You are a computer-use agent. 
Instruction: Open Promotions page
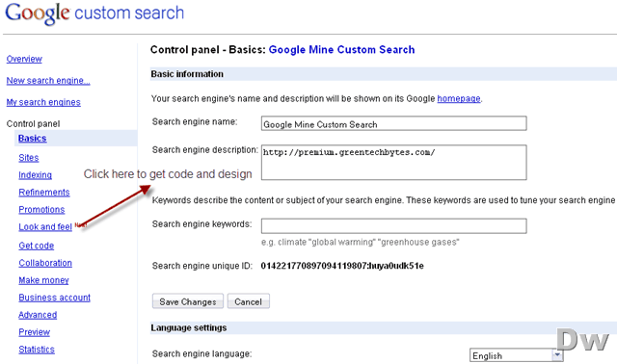coord(41,210)
